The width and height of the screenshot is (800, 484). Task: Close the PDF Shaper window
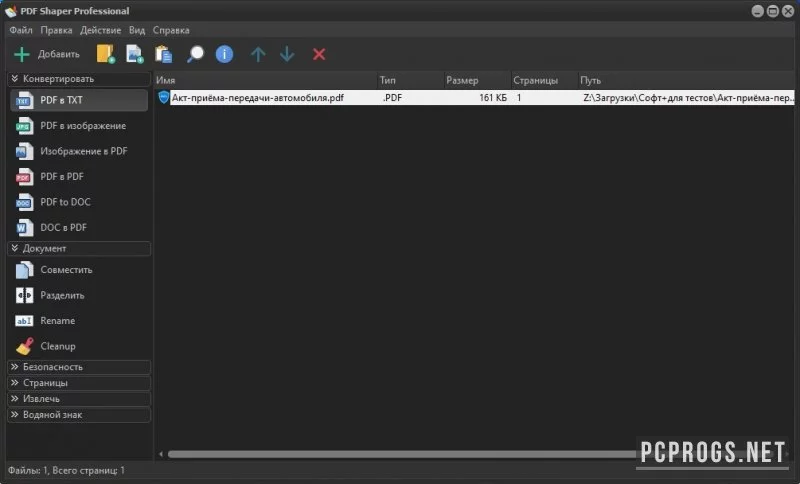pos(788,11)
